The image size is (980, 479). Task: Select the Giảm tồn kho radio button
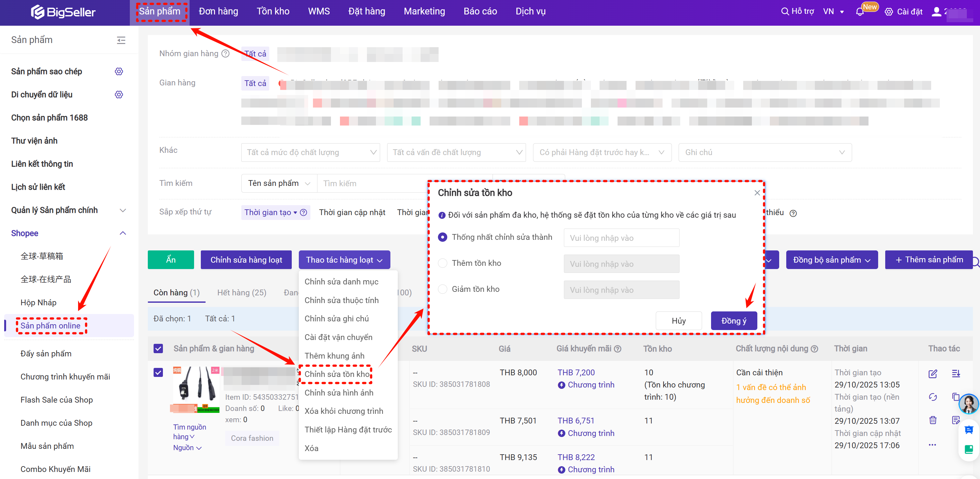pos(442,289)
